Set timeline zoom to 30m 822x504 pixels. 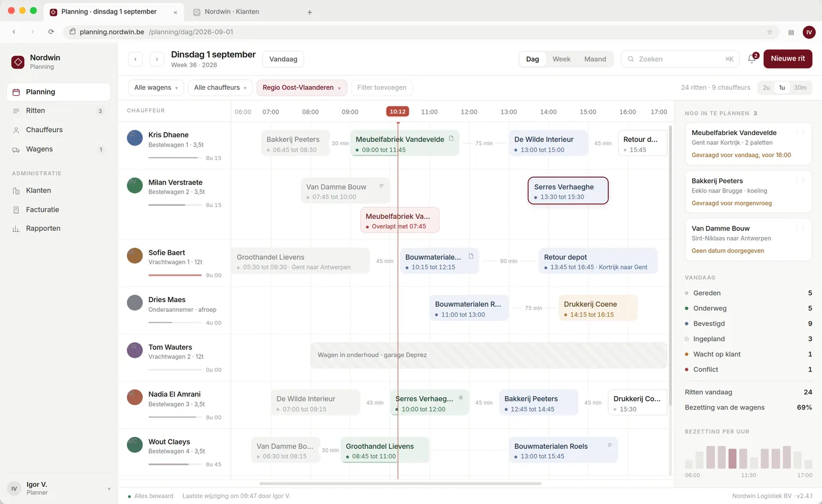point(800,87)
